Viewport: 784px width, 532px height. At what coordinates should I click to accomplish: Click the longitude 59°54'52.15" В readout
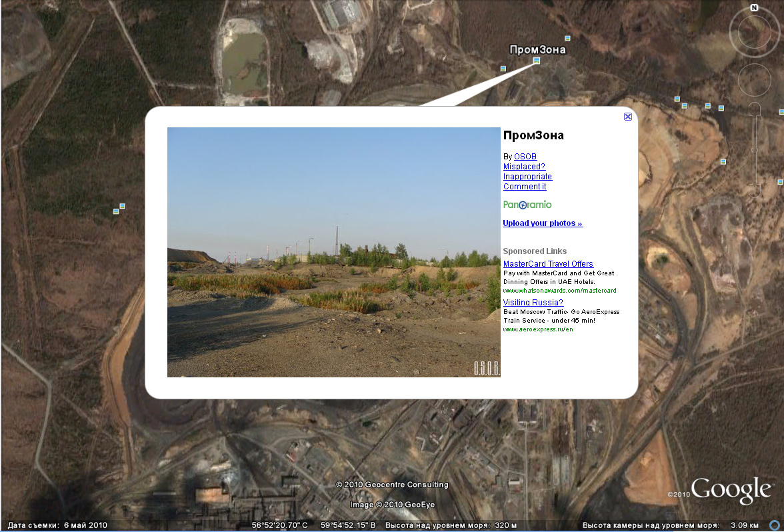(x=348, y=525)
